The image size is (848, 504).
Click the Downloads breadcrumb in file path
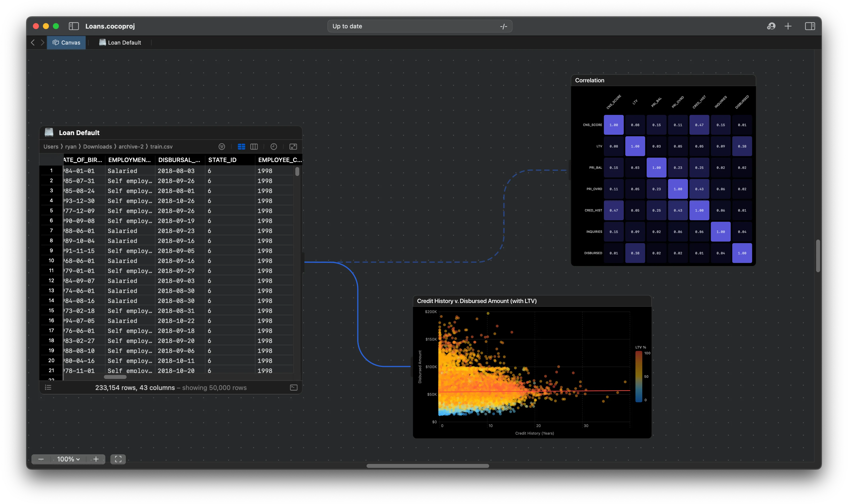(x=97, y=147)
